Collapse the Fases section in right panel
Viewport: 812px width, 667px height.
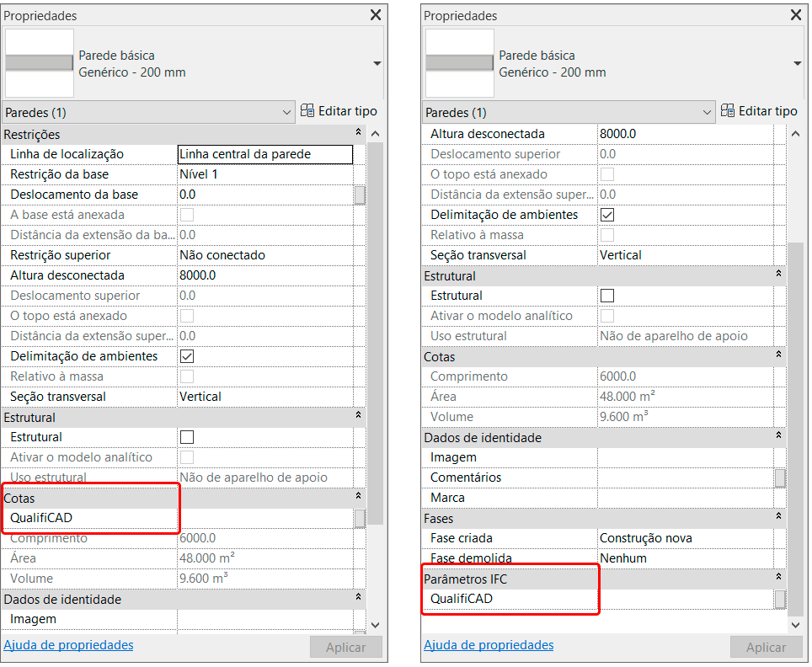tap(779, 518)
